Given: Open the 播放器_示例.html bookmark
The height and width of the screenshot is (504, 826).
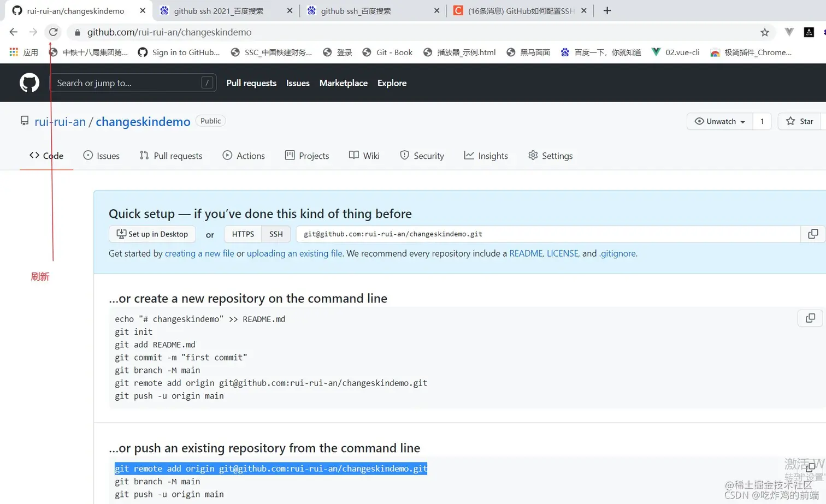Looking at the screenshot, I should click(x=459, y=52).
